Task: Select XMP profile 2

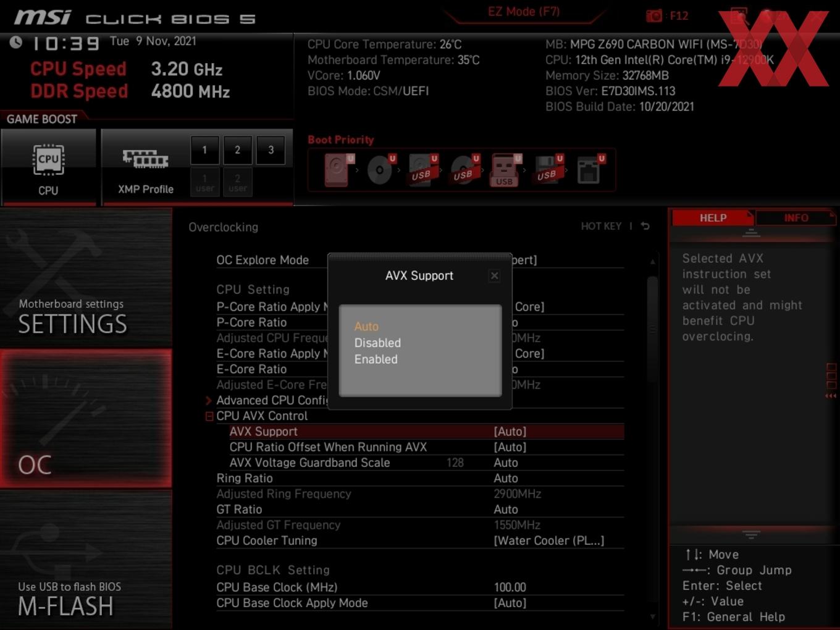Action: (x=238, y=150)
